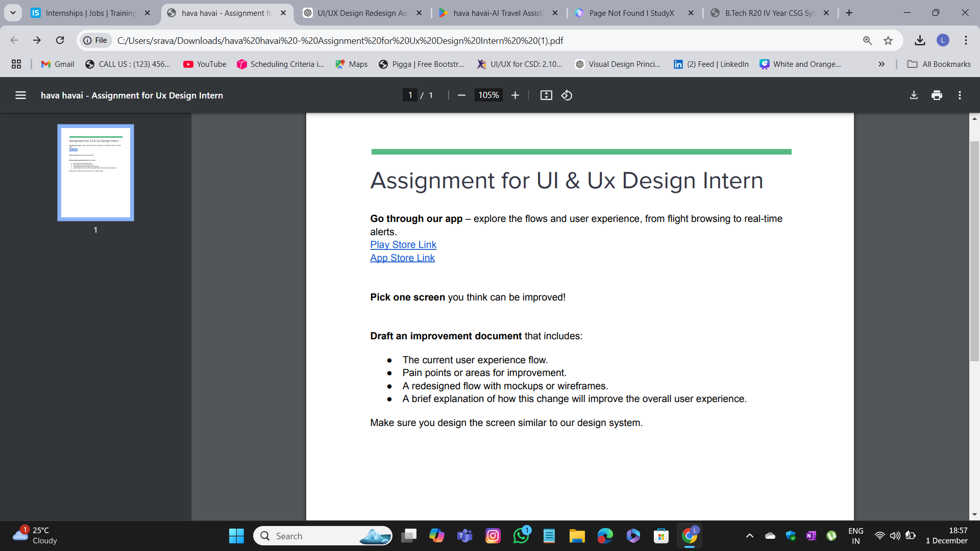Open PDF viewer more actions menu

click(x=960, y=95)
